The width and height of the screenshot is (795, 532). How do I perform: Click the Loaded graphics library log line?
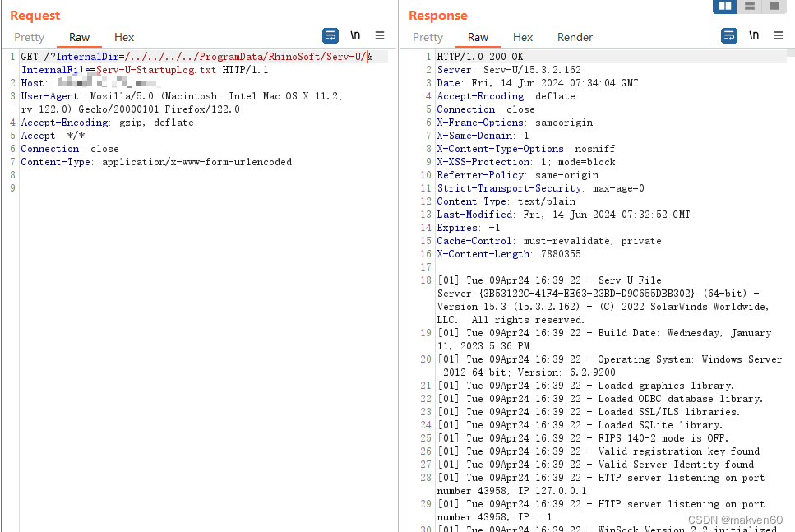coord(585,386)
